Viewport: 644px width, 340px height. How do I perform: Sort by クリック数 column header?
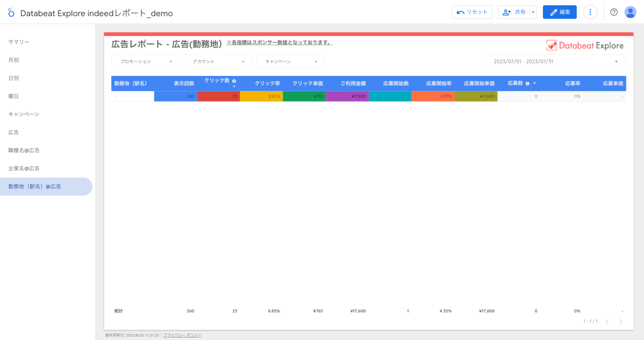217,80
